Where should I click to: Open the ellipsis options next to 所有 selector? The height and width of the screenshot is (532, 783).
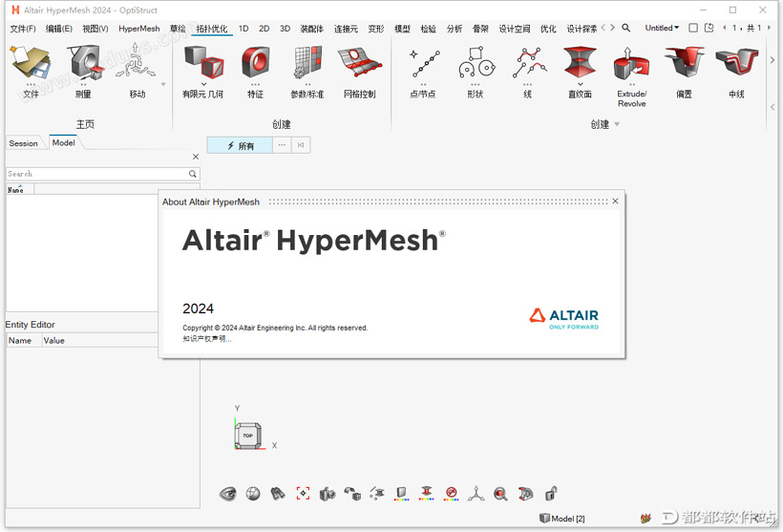(282, 145)
